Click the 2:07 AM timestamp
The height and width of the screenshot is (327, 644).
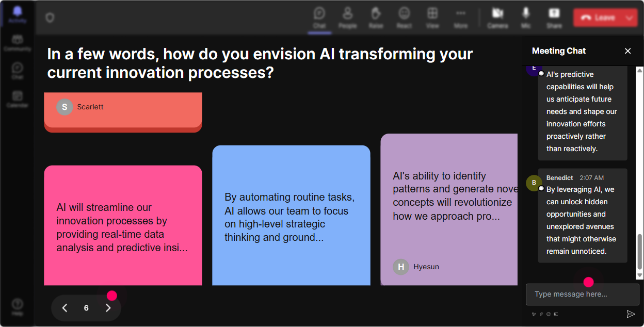coord(591,177)
